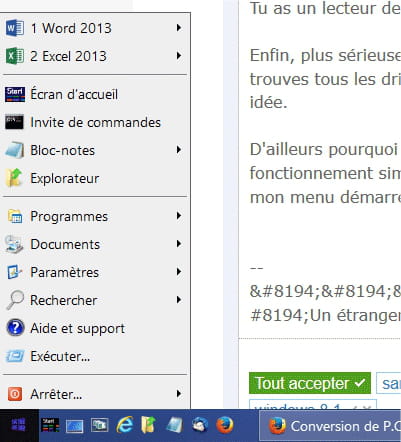Launch Internet Explorer from taskbar
Screen dimensions: 401x442
(125, 425)
